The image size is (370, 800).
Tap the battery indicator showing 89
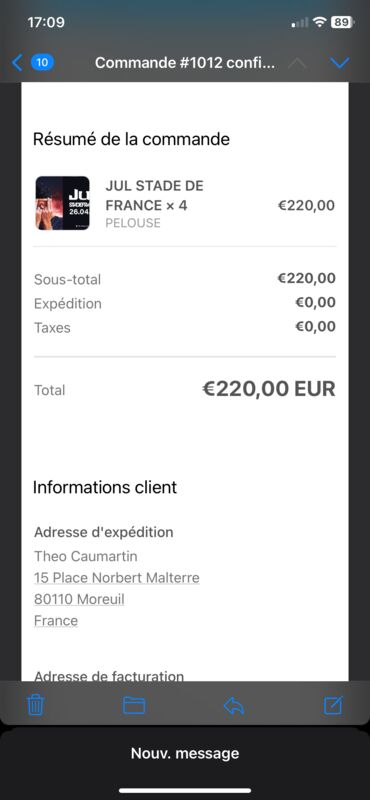click(x=341, y=22)
